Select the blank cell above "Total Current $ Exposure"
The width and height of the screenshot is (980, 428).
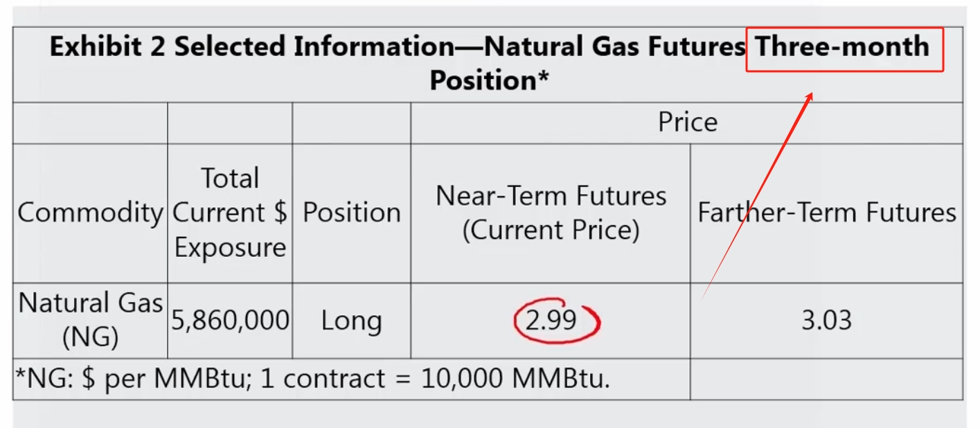(230, 123)
